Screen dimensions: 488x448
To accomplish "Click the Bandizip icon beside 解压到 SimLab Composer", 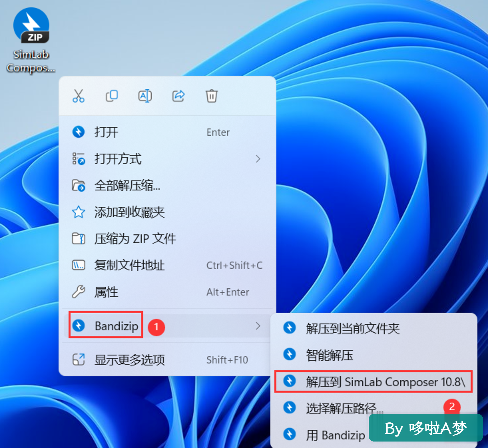I will [x=290, y=381].
